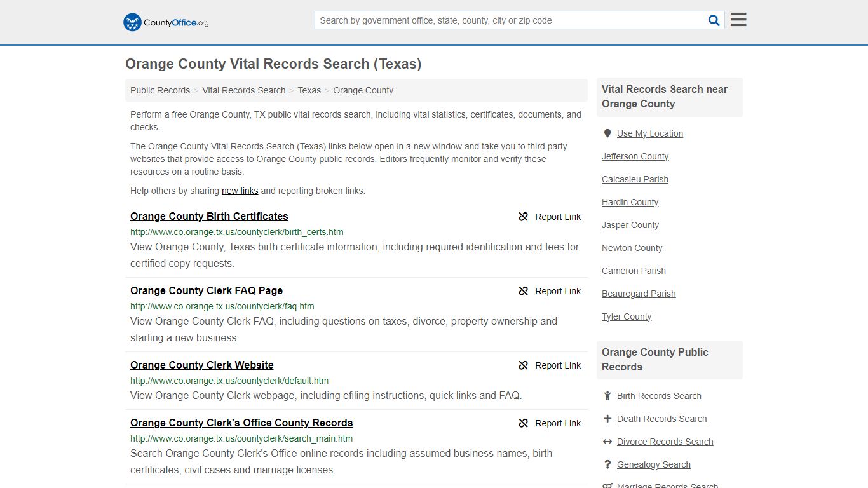Screen dimensions: 868x488
Task: Click the countyclerk/faq.htm URL text
Action: 222,306
